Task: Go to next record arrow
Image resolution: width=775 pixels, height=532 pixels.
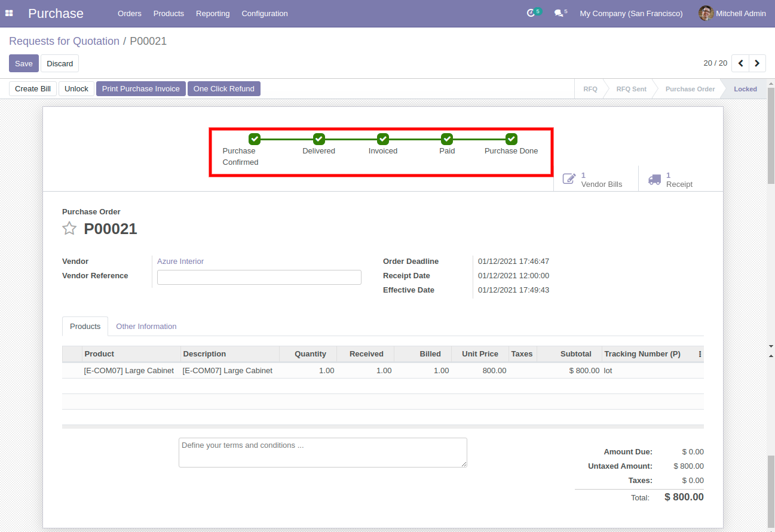Action: [x=757, y=63]
